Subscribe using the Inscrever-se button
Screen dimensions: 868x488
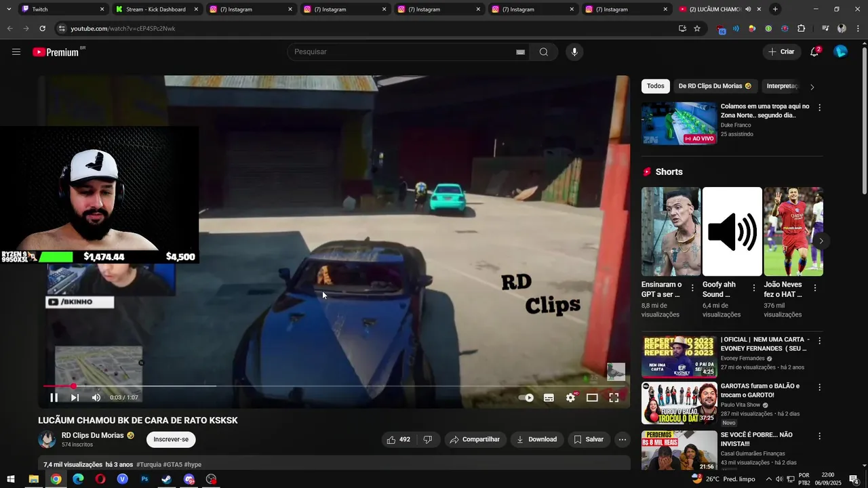tap(171, 439)
